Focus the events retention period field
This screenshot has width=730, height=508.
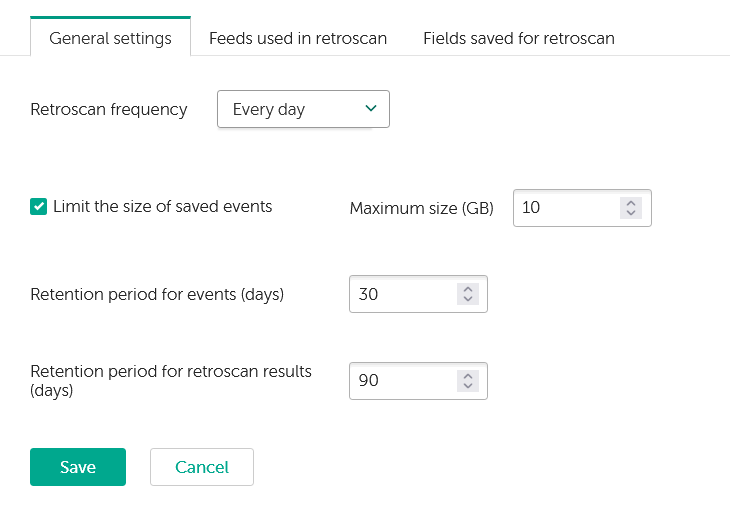tap(400, 294)
